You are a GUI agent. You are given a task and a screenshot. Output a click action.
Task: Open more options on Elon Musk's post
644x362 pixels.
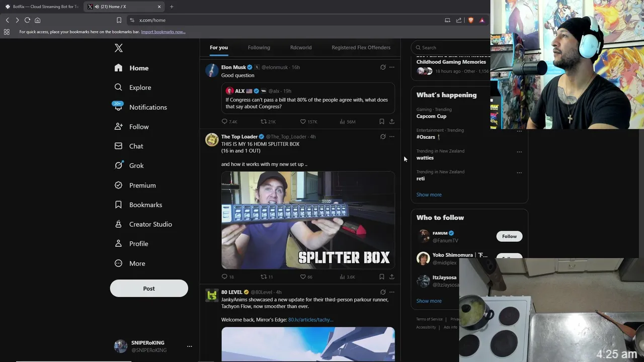coord(392,67)
